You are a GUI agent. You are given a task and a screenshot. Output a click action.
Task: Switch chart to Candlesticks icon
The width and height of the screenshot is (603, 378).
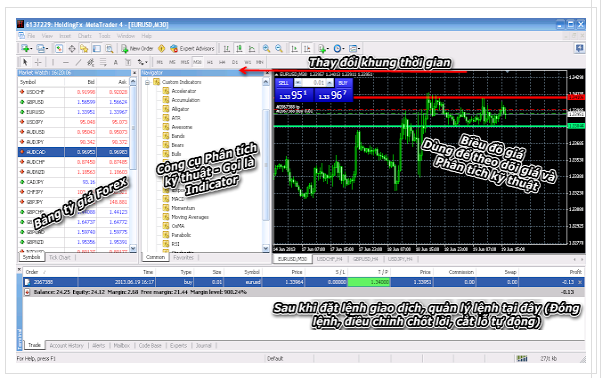point(239,48)
